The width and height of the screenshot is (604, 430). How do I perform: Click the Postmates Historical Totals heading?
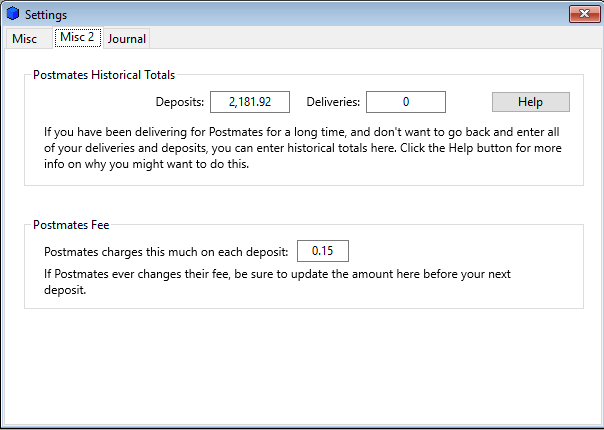coord(104,75)
